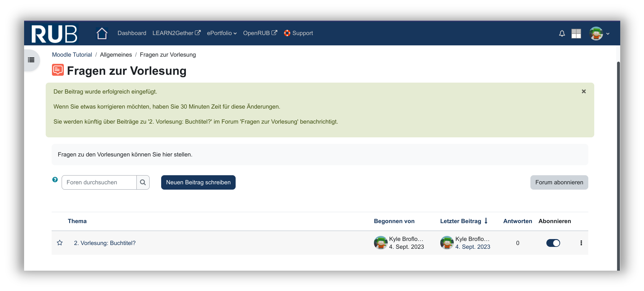Expand the ePortfolio dropdown menu

(x=222, y=33)
